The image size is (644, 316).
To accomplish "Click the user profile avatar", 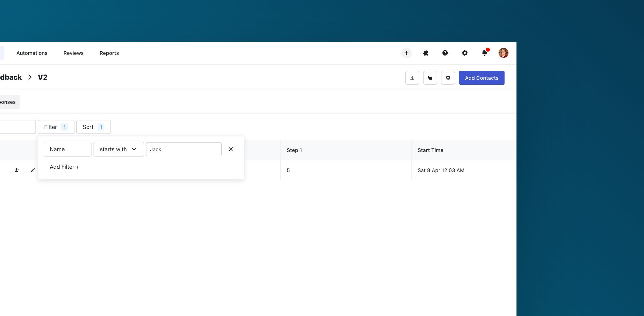I will [503, 53].
